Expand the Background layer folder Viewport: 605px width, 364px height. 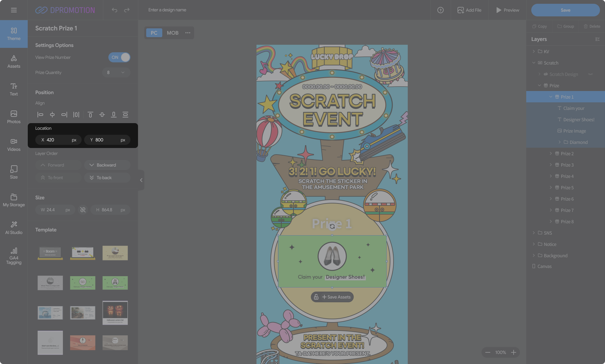(x=534, y=255)
